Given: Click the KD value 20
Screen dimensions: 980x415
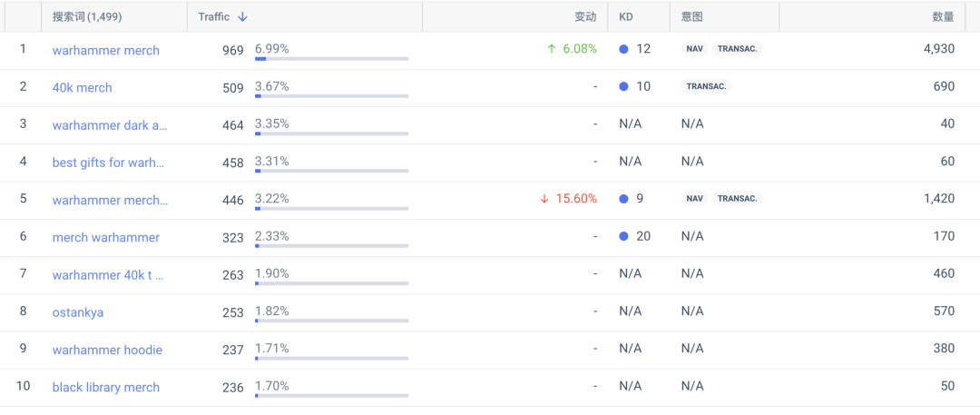Looking at the screenshot, I should point(643,237).
